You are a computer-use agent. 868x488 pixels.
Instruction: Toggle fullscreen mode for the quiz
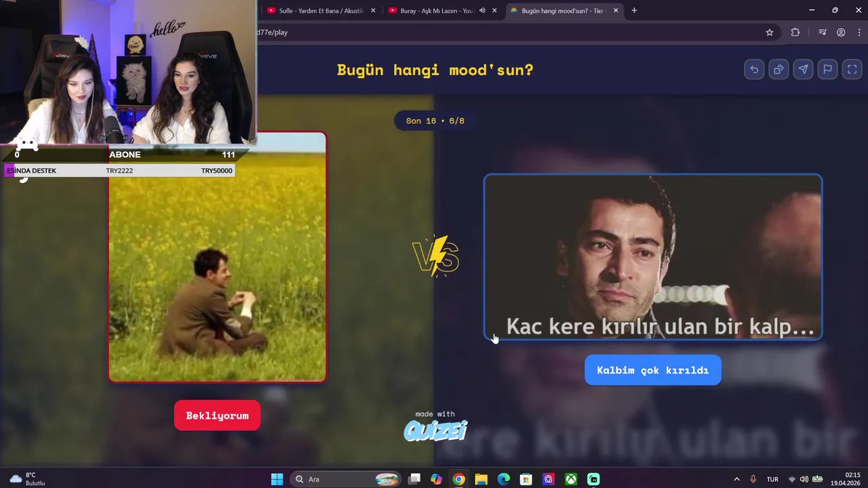pos(852,70)
